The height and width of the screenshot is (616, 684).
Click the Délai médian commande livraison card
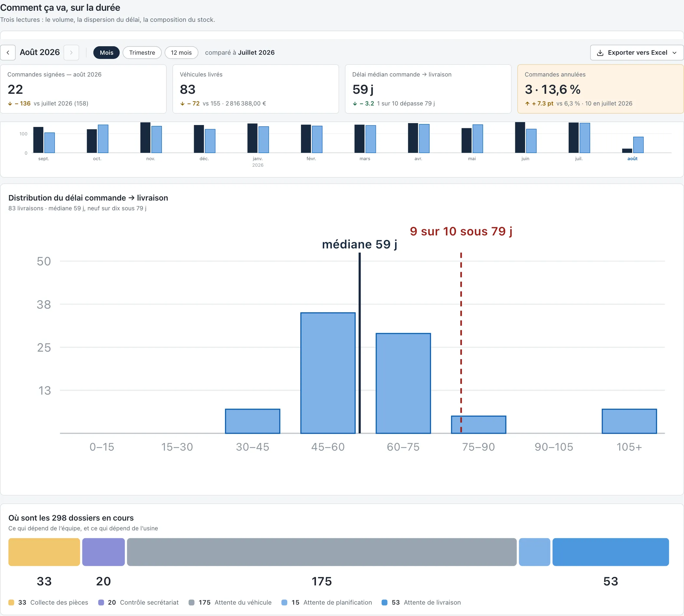point(428,89)
